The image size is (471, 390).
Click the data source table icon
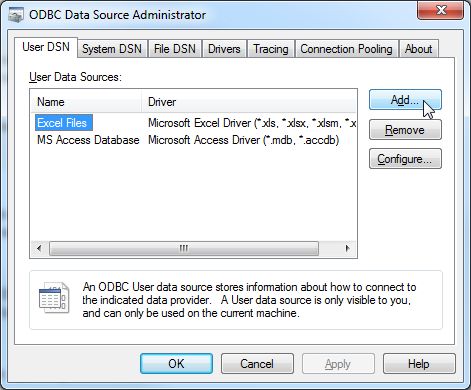click(x=54, y=298)
